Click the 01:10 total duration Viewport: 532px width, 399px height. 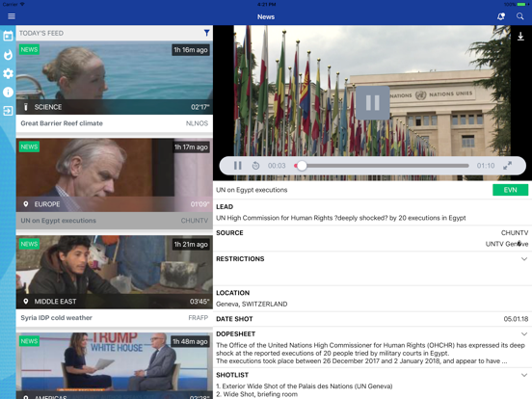pos(486,166)
